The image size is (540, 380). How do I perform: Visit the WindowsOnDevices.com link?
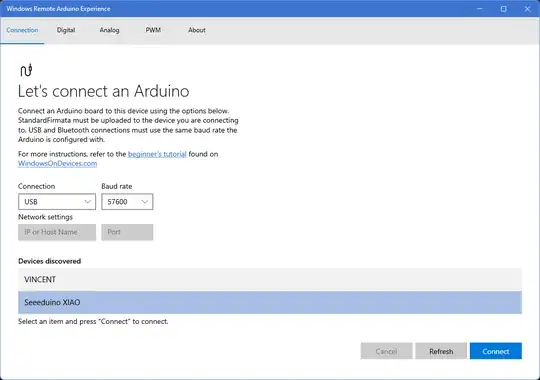pyautogui.click(x=58, y=164)
